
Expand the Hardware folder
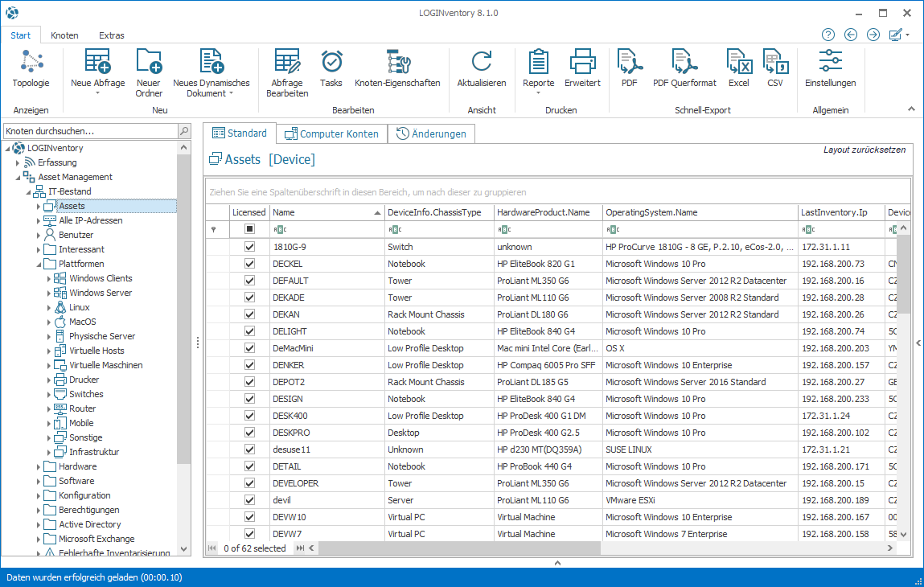(x=39, y=466)
